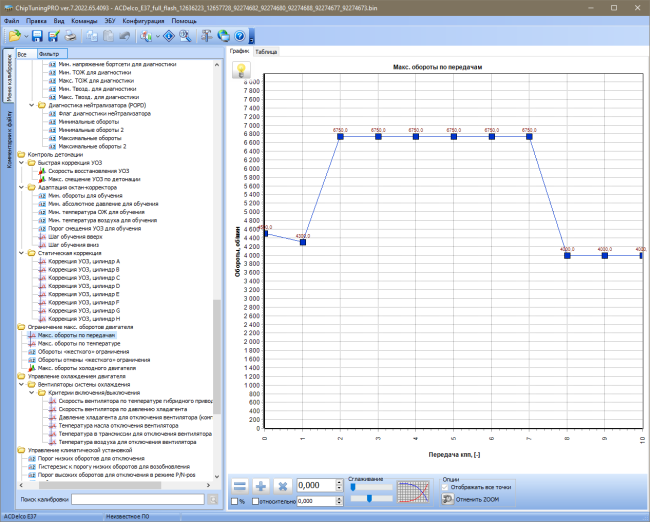Open Комментарии к файлу side tab
Screen dimensions: 650x522
coord(9,140)
